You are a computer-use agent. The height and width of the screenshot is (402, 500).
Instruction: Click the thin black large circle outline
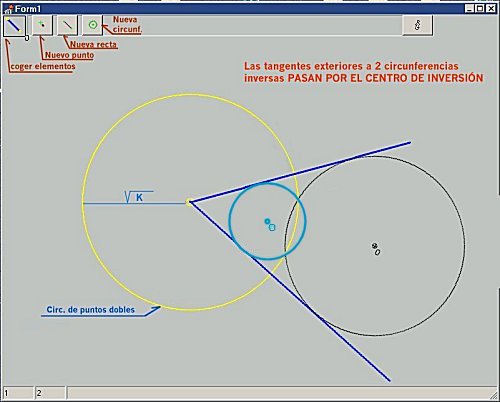click(464, 246)
